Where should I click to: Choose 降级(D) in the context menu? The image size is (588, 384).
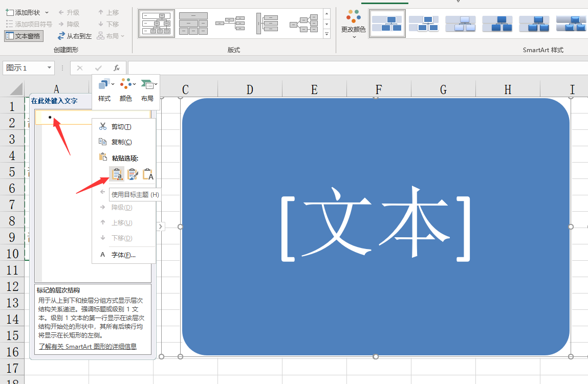click(124, 207)
